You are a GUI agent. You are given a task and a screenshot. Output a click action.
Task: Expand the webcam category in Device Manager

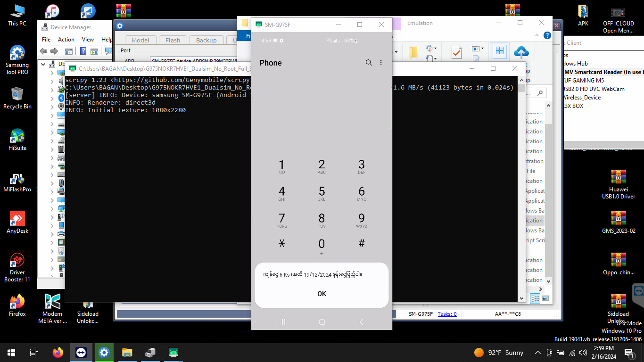(52, 106)
